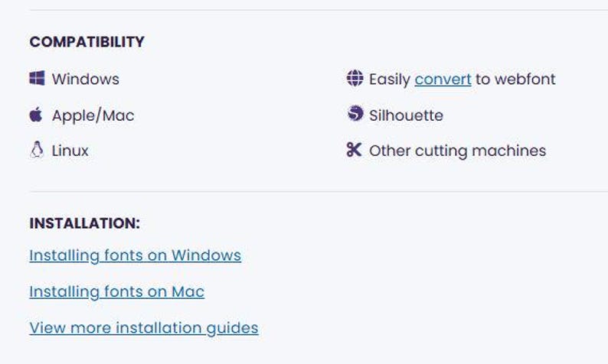The width and height of the screenshot is (608, 364).
Task: Open the convert to webfont link
Action: coord(443,80)
